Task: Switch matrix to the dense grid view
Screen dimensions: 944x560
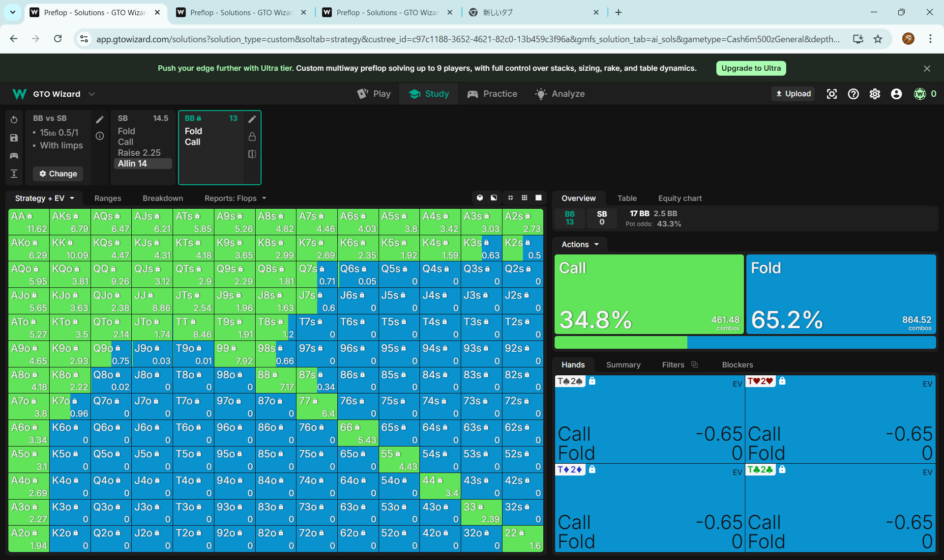Action: [x=525, y=198]
